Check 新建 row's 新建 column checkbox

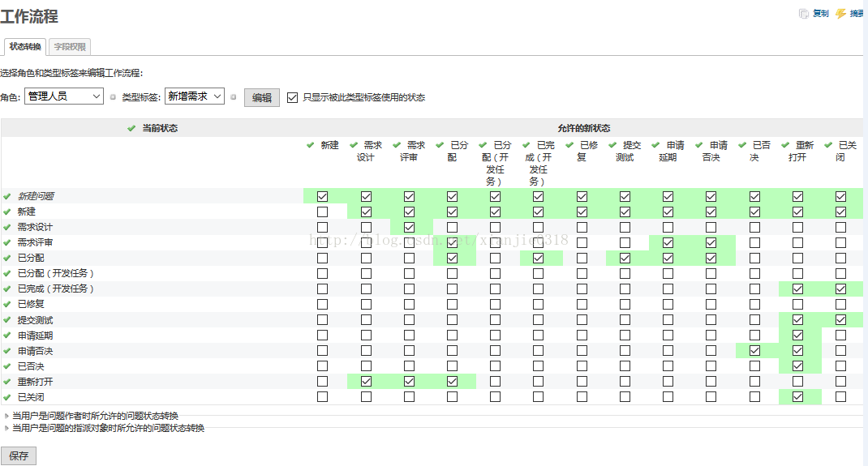pos(323,212)
